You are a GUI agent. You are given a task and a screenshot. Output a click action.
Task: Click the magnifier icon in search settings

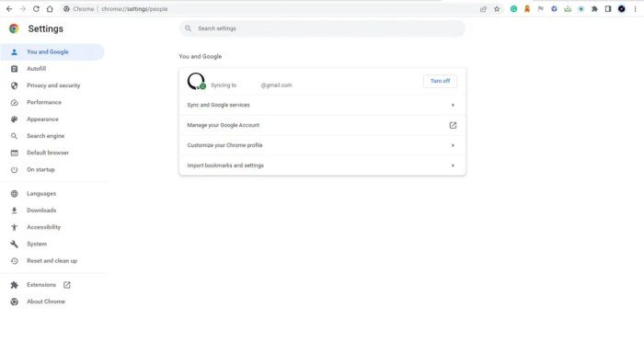point(188,28)
